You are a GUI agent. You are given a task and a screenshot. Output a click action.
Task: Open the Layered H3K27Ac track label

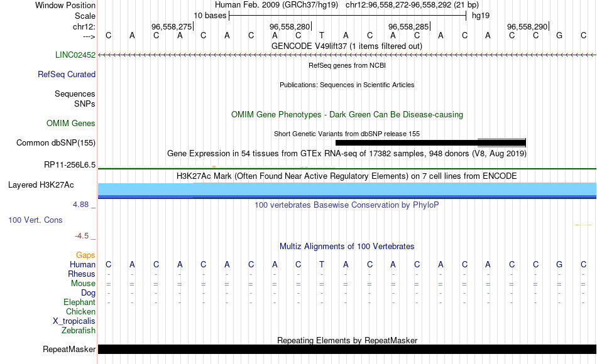(41, 185)
